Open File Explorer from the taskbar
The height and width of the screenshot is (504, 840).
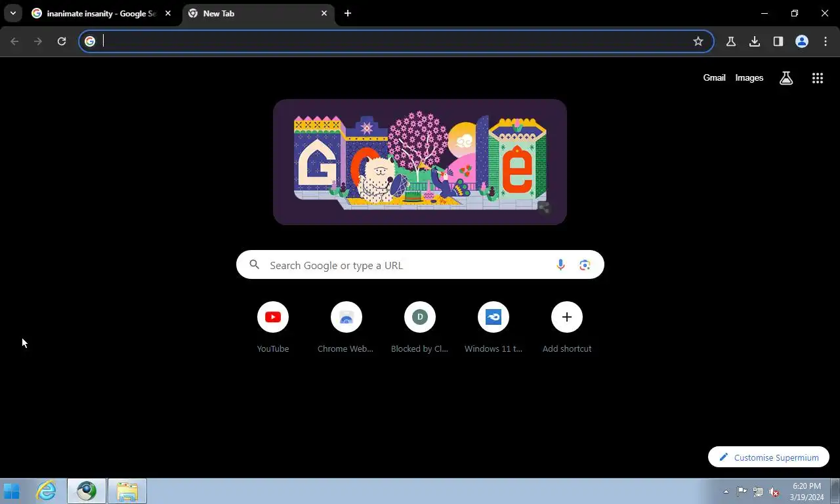tap(127, 491)
